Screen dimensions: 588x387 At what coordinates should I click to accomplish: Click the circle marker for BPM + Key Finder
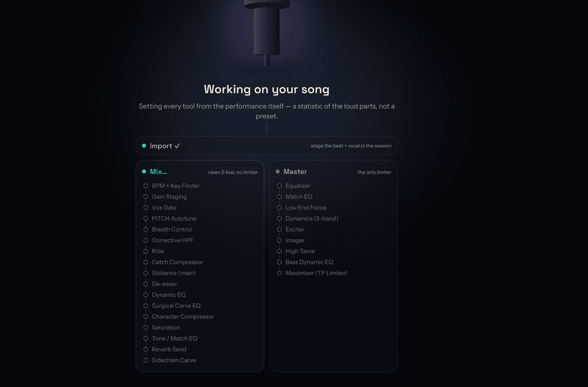click(146, 186)
